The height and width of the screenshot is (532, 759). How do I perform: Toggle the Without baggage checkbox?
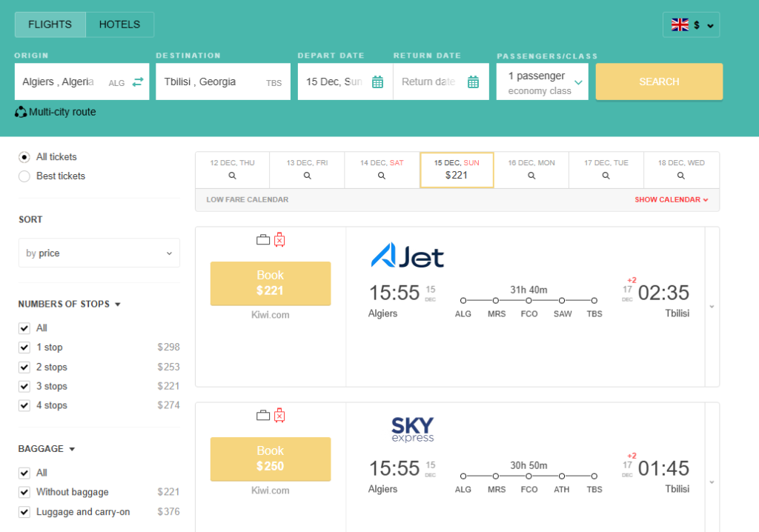click(x=24, y=492)
